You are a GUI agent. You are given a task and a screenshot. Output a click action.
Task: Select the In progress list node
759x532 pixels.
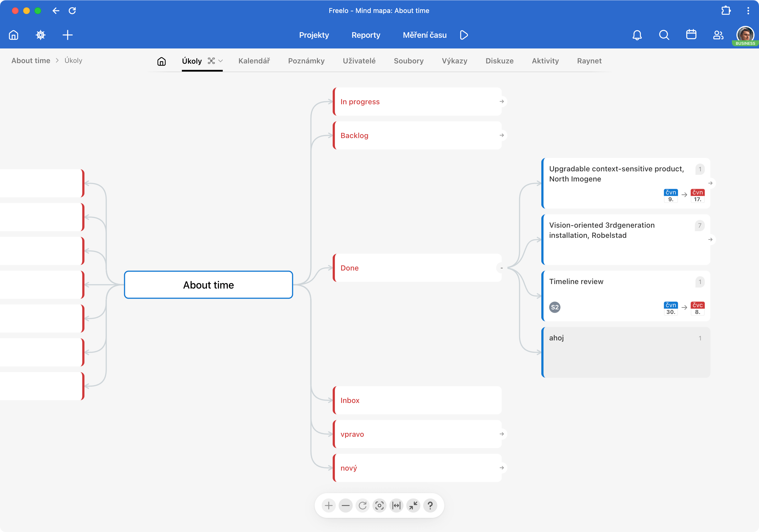417,101
